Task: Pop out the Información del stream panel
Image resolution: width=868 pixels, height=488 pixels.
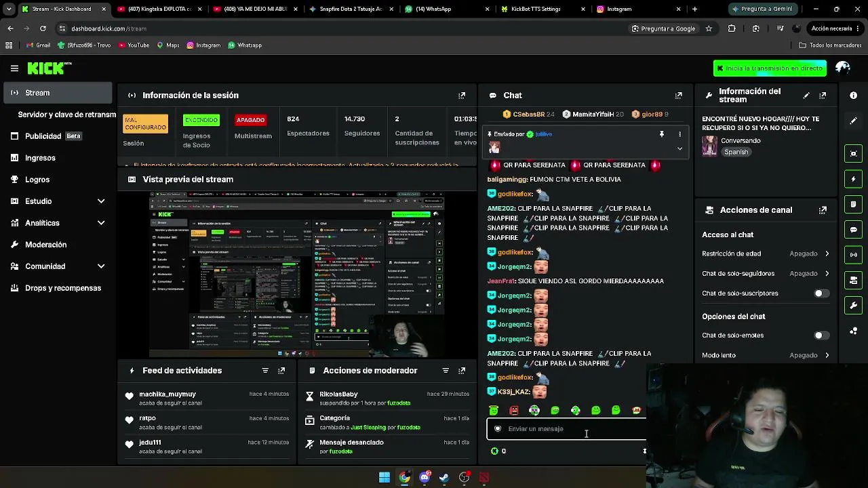Action: pos(823,96)
